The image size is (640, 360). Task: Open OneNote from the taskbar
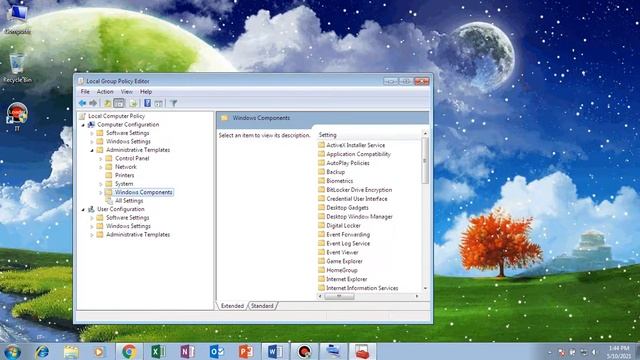[x=187, y=351]
